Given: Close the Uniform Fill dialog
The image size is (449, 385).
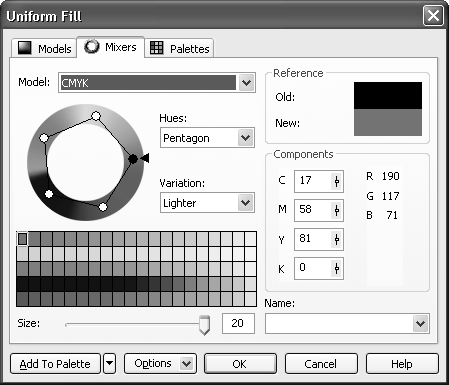Looking at the screenshot, I should coord(433,15).
